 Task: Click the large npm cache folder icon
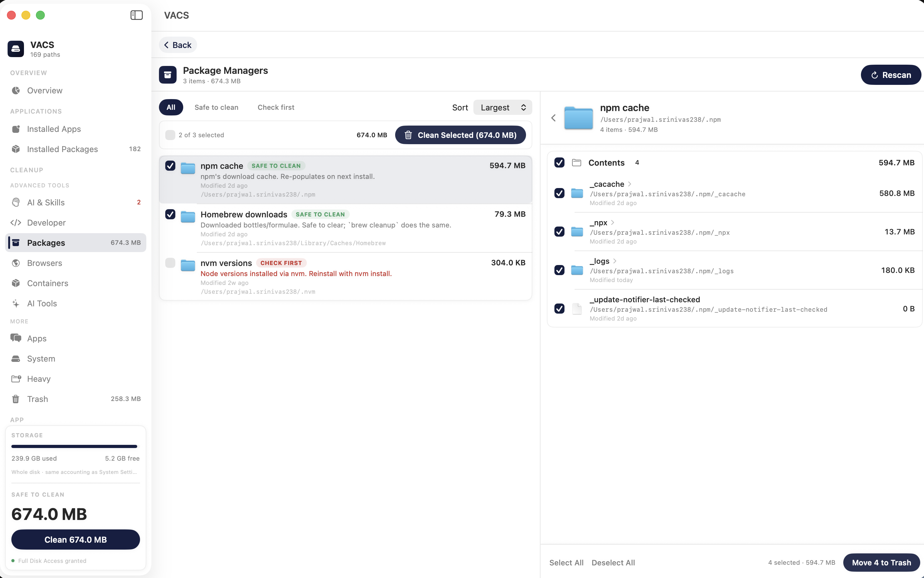click(578, 118)
